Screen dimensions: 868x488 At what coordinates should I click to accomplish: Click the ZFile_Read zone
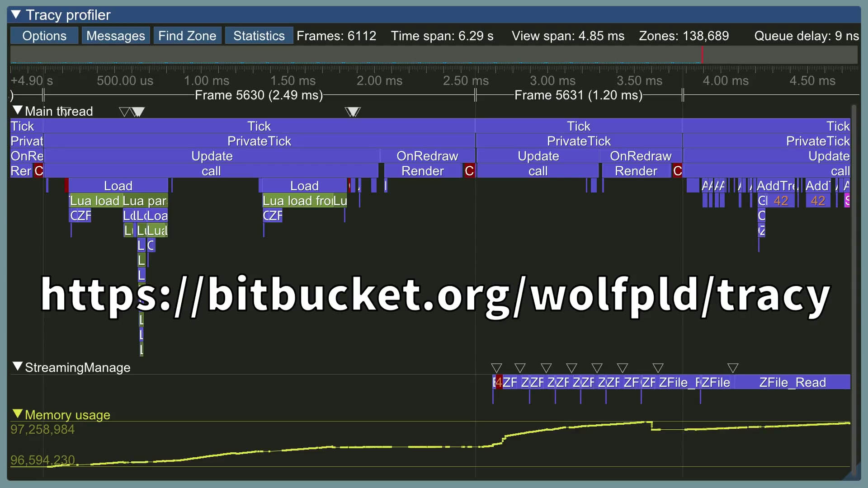pos(792,382)
